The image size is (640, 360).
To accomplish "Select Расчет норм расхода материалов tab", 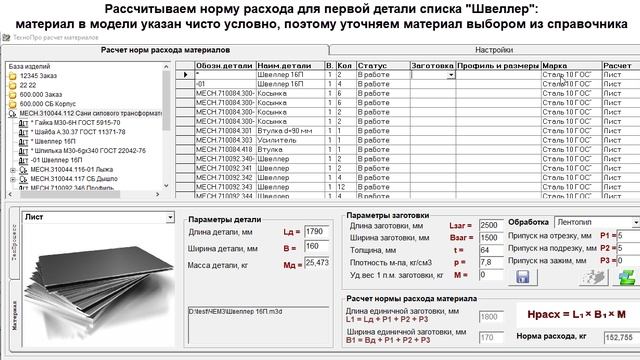I will [x=165, y=50].
